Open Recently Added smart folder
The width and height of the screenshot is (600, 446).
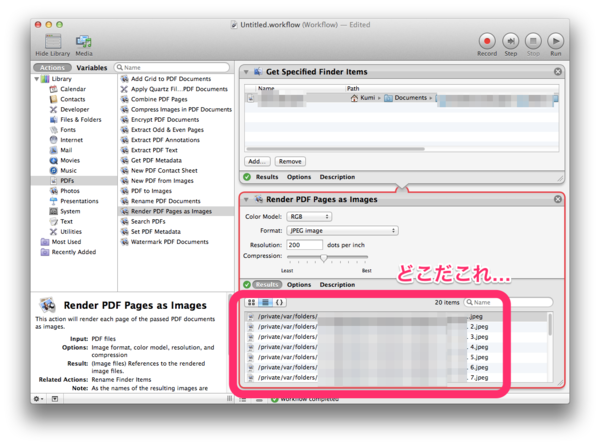click(73, 252)
